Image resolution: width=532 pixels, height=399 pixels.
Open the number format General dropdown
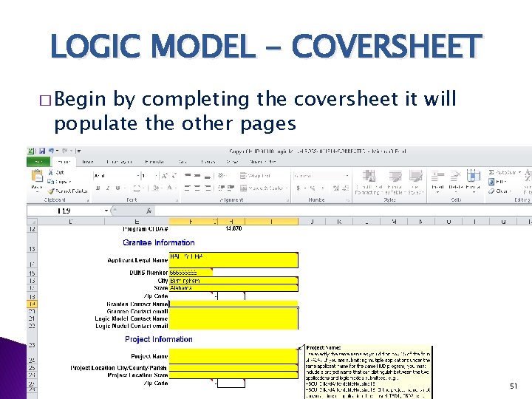coord(347,176)
